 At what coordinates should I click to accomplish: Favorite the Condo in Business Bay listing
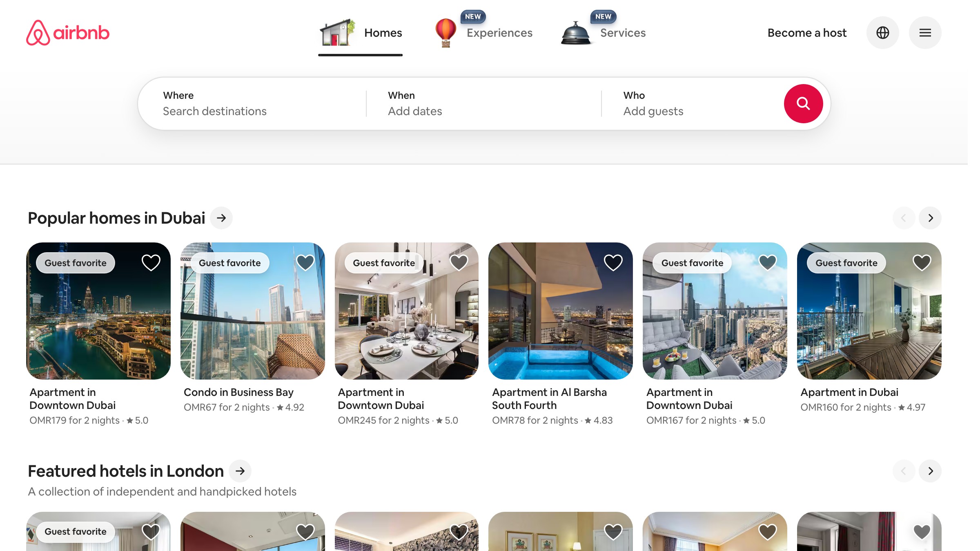coord(305,262)
